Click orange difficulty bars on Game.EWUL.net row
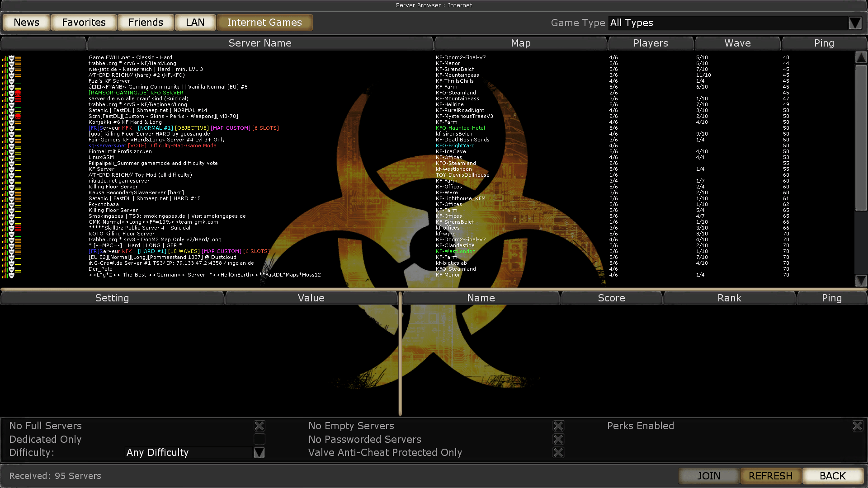This screenshot has width=868, height=488. point(18,58)
